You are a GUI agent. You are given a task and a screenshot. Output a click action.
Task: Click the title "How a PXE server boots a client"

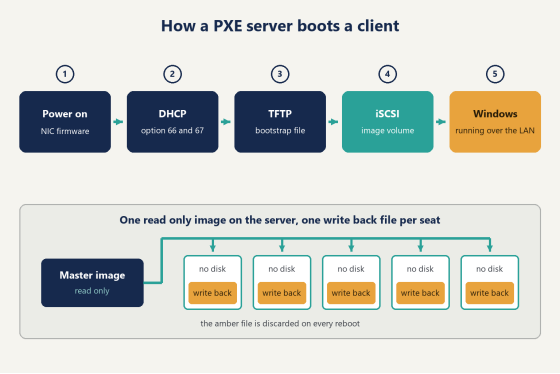tap(280, 26)
